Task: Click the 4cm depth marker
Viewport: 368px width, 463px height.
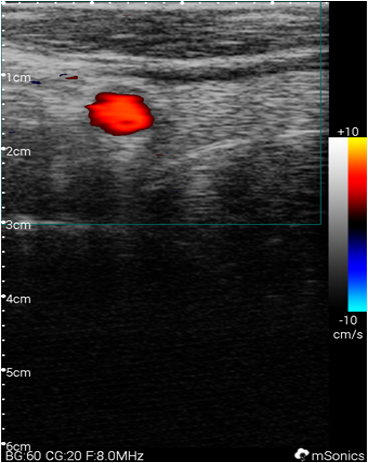Action: [19, 299]
